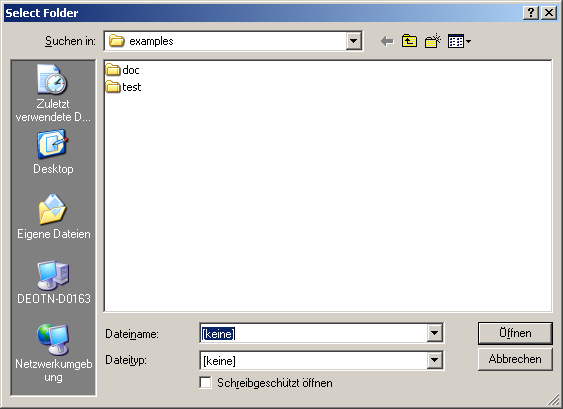Click the Abbrechen button

click(515, 359)
